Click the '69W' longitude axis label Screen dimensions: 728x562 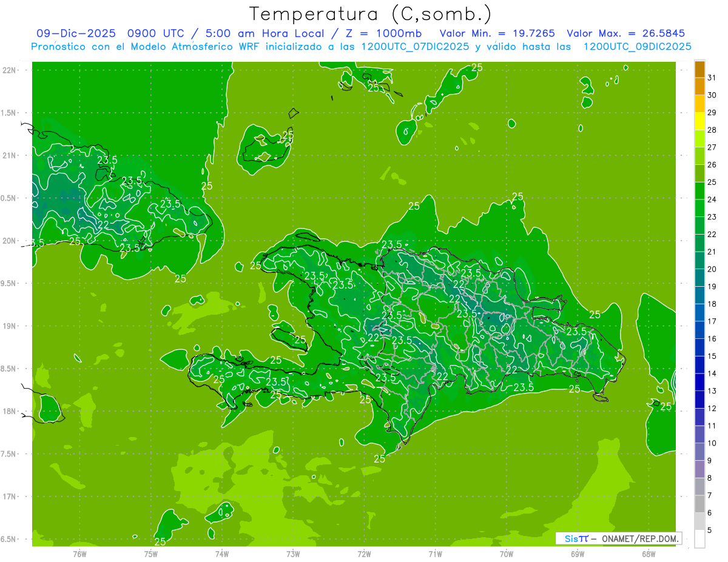click(578, 554)
